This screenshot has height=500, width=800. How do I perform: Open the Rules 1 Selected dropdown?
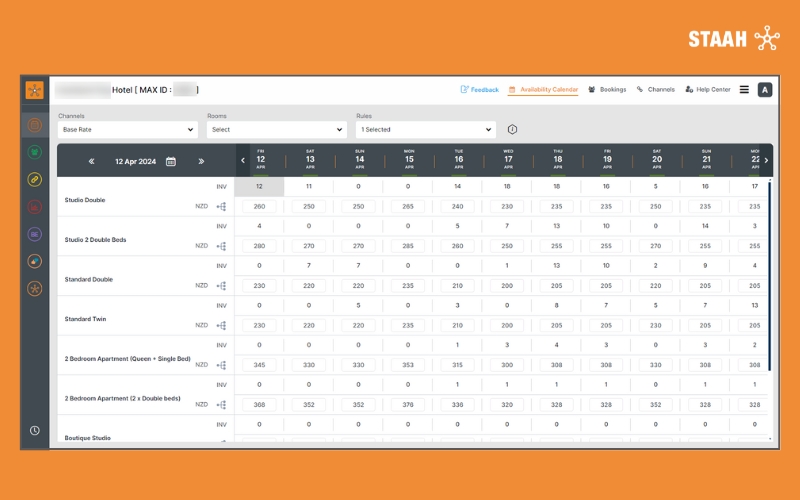coord(426,130)
